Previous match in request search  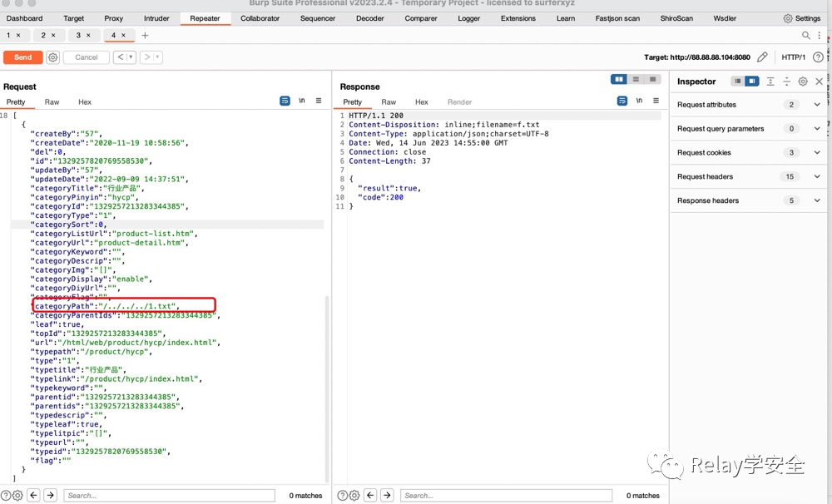coord(33,495)
